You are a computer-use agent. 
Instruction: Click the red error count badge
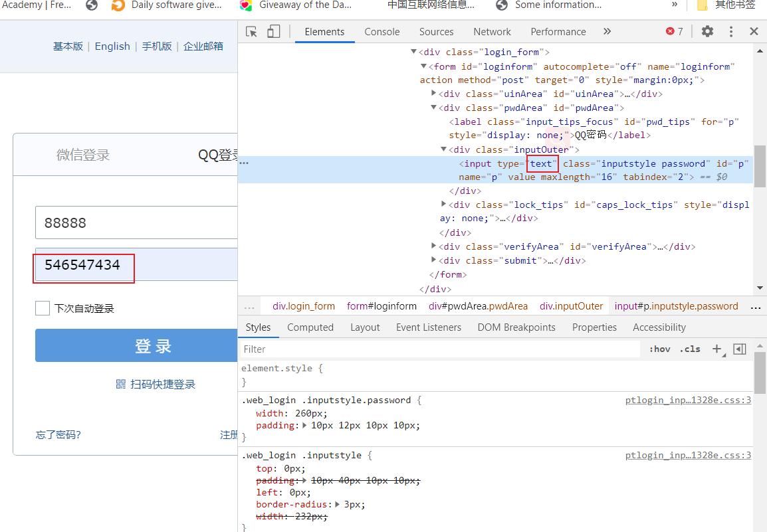(675, 31)
